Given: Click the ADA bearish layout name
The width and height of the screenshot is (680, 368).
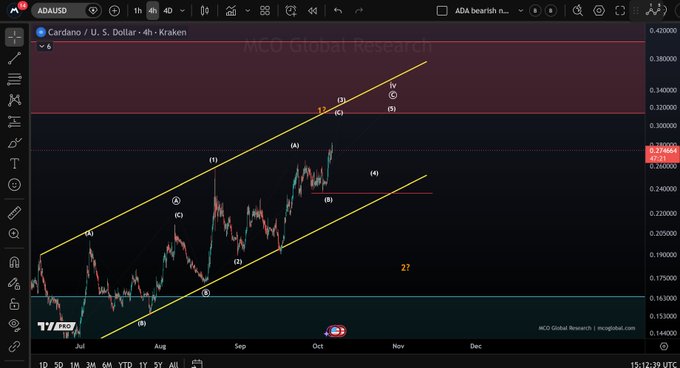Looking at the screenshot, I should coord(482,11).
